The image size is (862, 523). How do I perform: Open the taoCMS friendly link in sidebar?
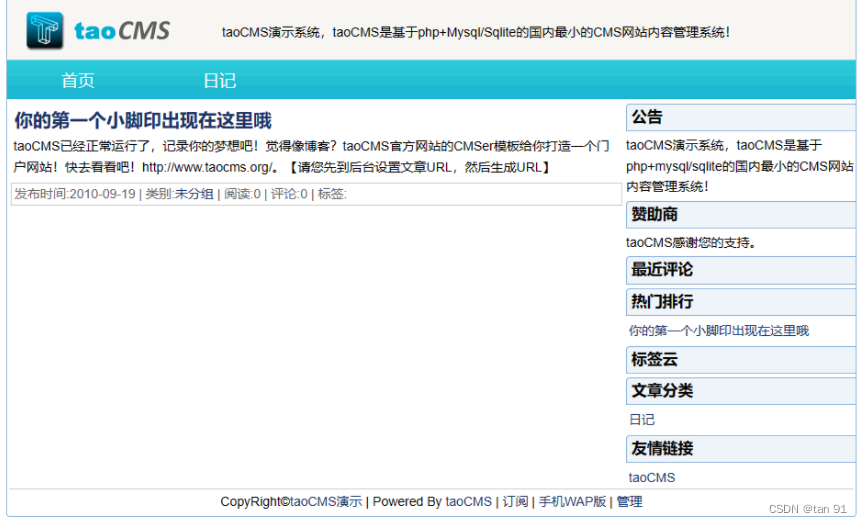(651, 477)
